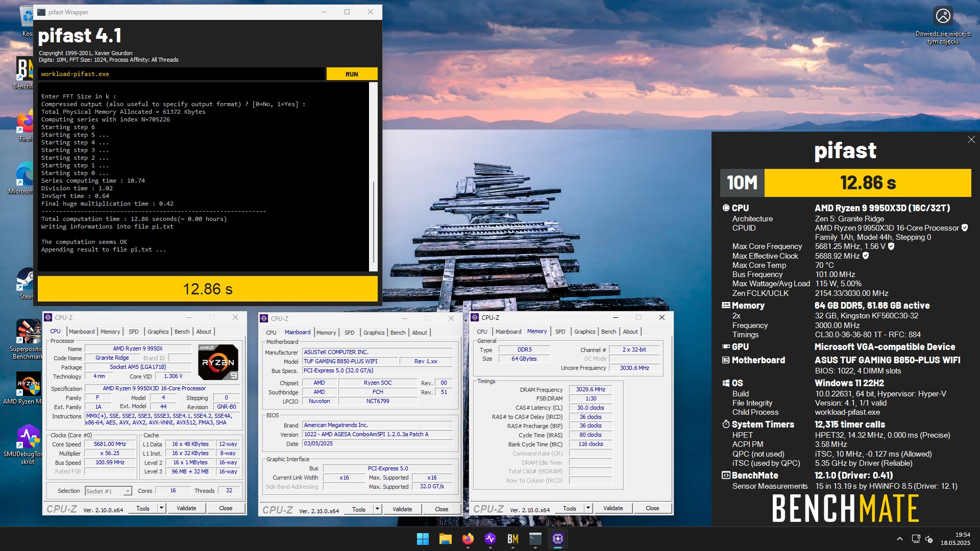Click Validate in first CPU-Z window
Viewport: 980px width, 551px height.
click(186, 508)
